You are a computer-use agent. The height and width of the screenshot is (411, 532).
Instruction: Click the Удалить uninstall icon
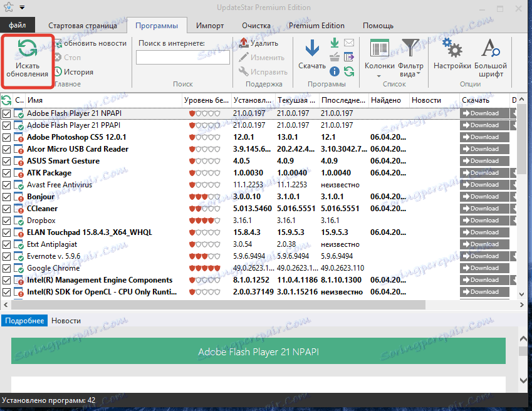[244, 43]
